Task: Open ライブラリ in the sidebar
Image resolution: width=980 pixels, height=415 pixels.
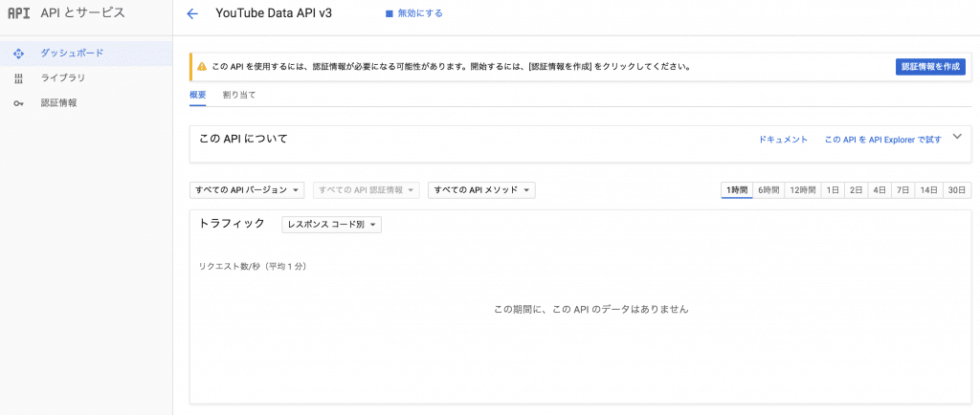Action: (x=86, y=78)
